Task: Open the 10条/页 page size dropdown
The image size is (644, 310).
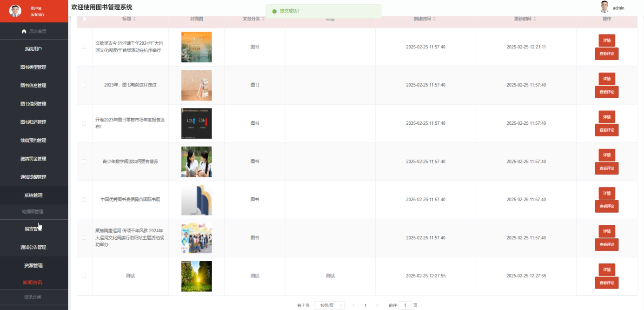Action: (329, 305)
